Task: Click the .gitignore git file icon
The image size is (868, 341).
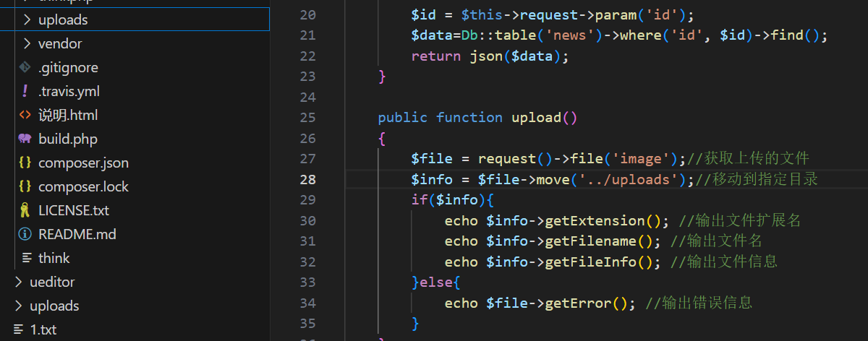Action: (25, 68)
